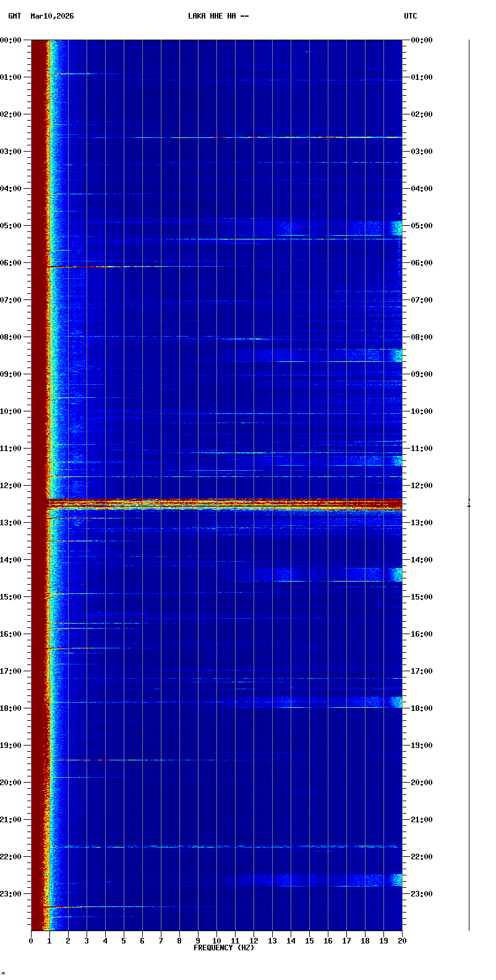The width and height of the screenshot is (496, 980).
Task: Click the 06:00 time label on left axis
Action: click(11, 263)
